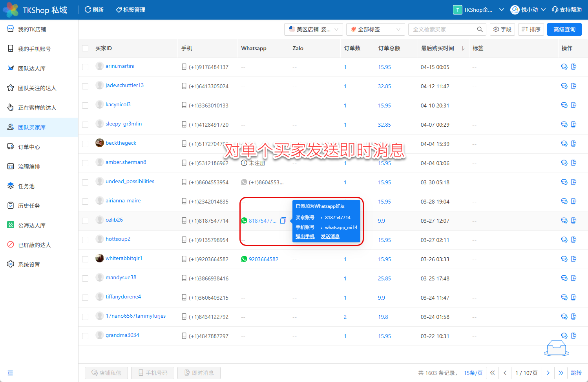Screen dimensions: 588x382
Task: Click message-send icon for tiffanydorene4
Action: pos(573,297)
